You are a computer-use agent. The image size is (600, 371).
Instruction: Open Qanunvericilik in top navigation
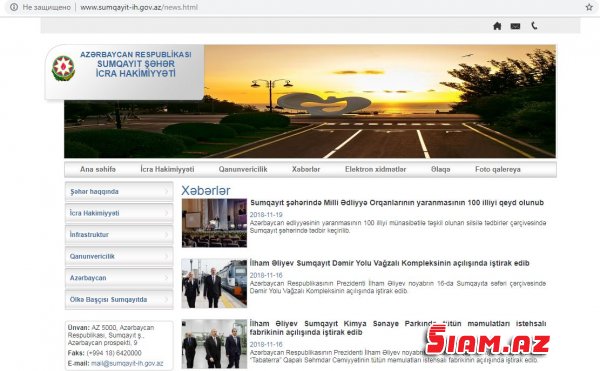click(x=243, y=169)
